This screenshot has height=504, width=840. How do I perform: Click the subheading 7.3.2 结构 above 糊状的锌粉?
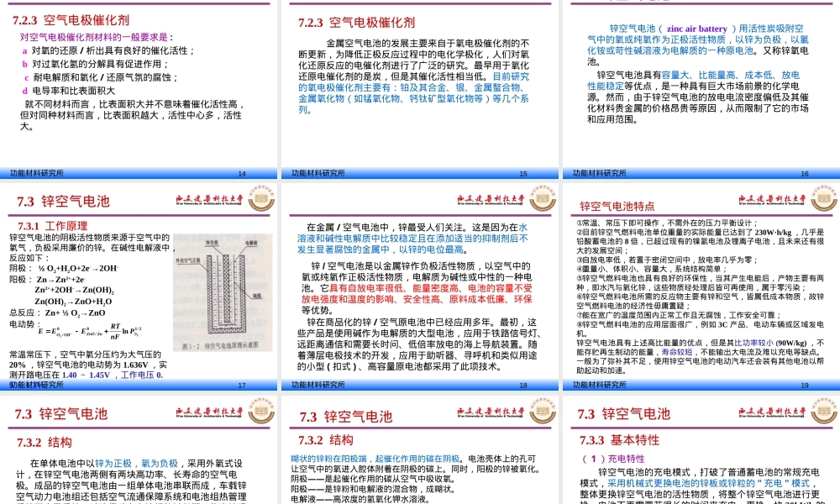click(326, 440)
